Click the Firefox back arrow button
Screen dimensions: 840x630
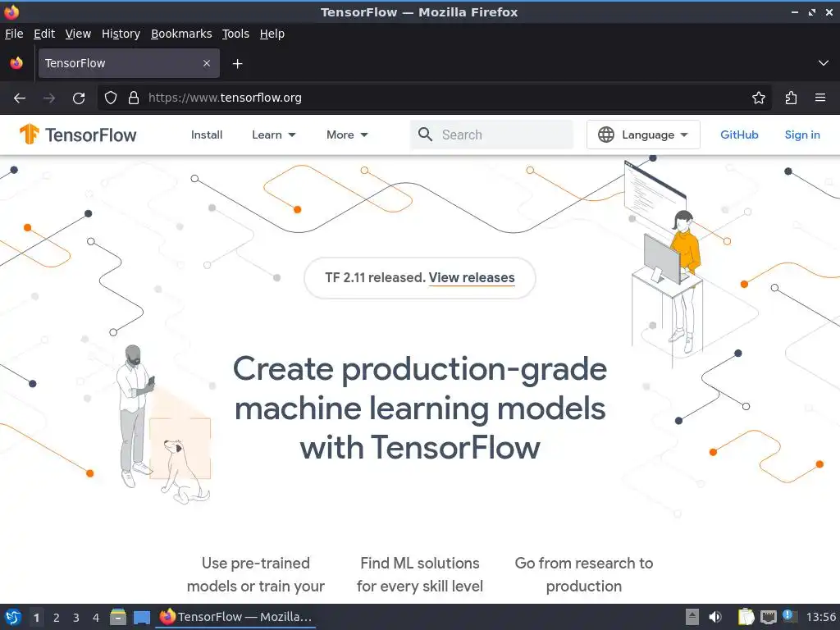tap(20, 98)
